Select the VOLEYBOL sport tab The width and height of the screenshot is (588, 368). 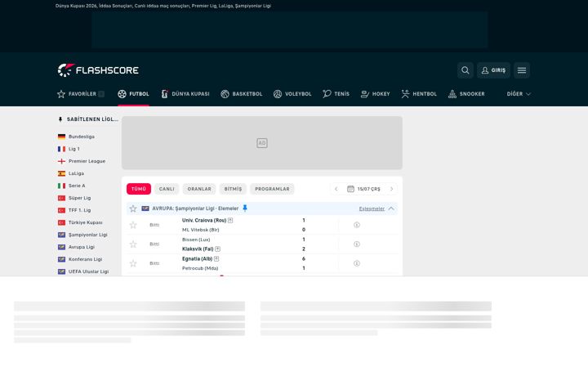click(292, 94)
